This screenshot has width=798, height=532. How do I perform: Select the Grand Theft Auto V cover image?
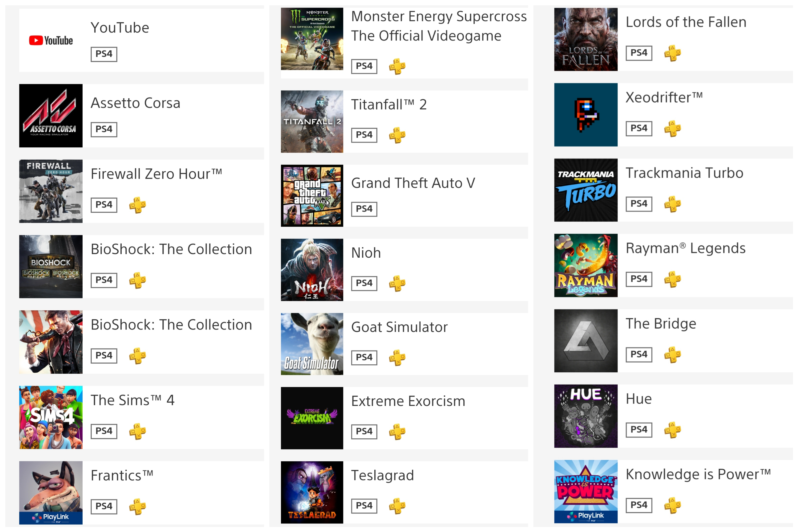[312, 196]
